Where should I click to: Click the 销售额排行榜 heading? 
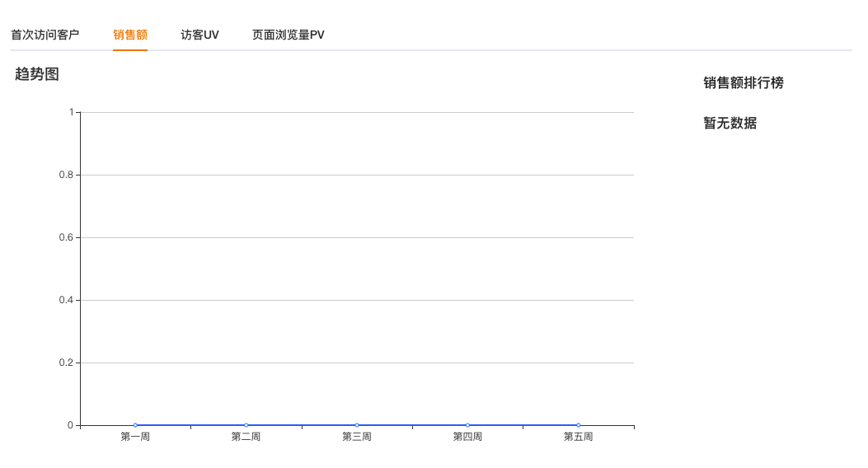click(744, 83)
